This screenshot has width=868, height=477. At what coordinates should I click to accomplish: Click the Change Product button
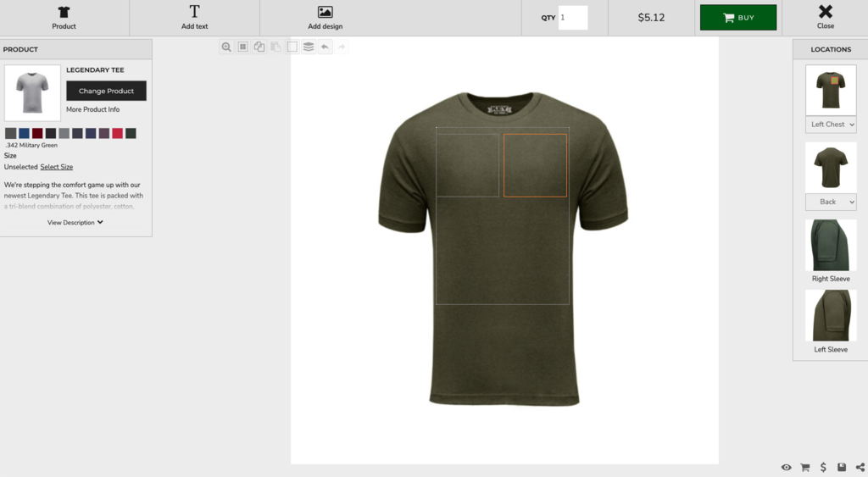click(x=106, y=91)
